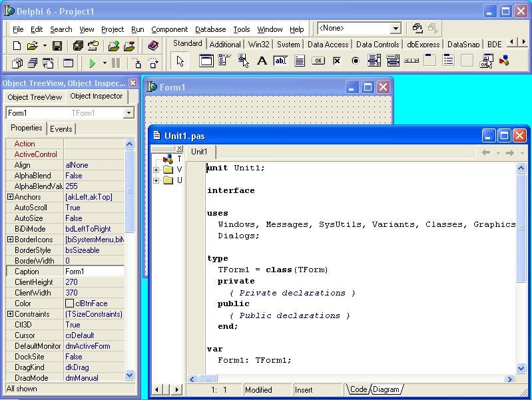
Task: Expand the V folder in code explorer
Action: click(156, 170)
